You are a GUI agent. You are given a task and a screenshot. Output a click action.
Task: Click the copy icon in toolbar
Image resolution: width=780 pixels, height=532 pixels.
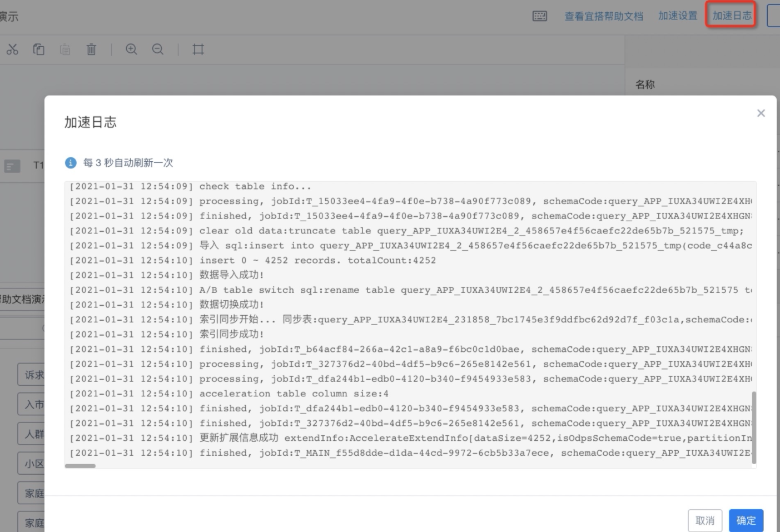coord(38,49)
